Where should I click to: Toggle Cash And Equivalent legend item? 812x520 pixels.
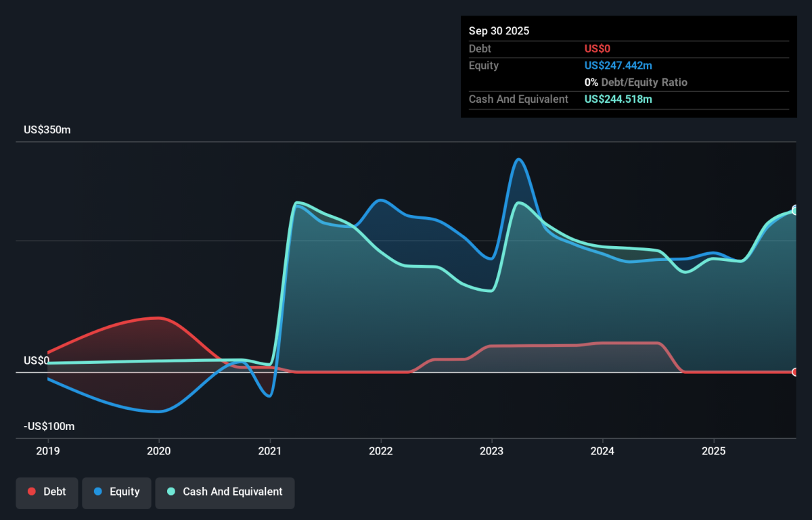[225, 492]
